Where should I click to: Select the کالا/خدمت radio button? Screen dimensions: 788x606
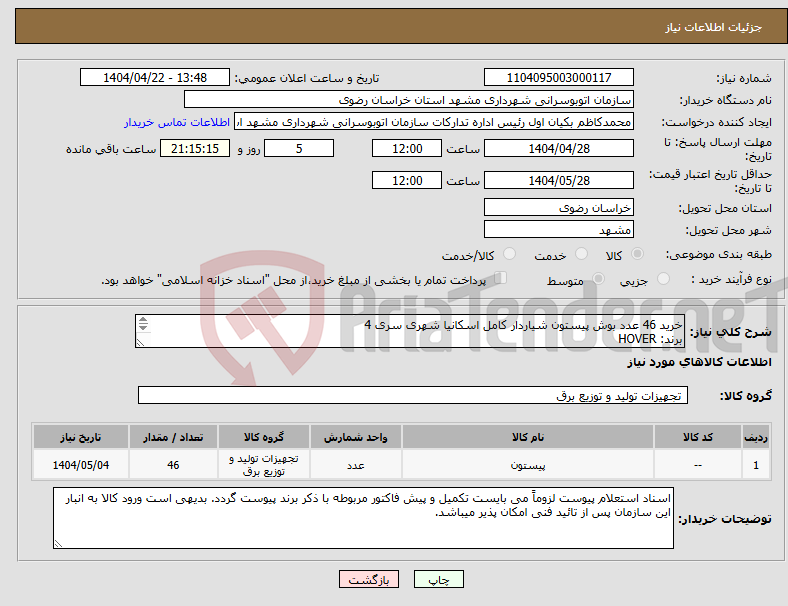pos(509,254)
